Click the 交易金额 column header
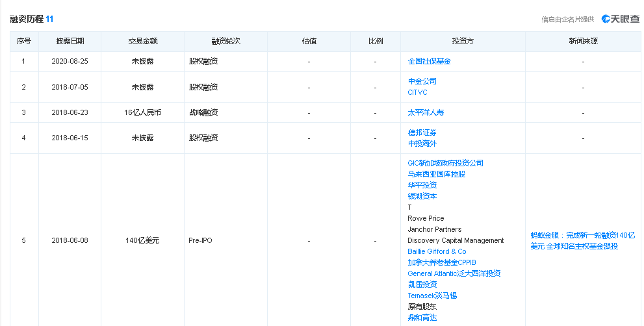Viewport: 644px width, 326px height. pyautogui.click(x=142, y=41)
